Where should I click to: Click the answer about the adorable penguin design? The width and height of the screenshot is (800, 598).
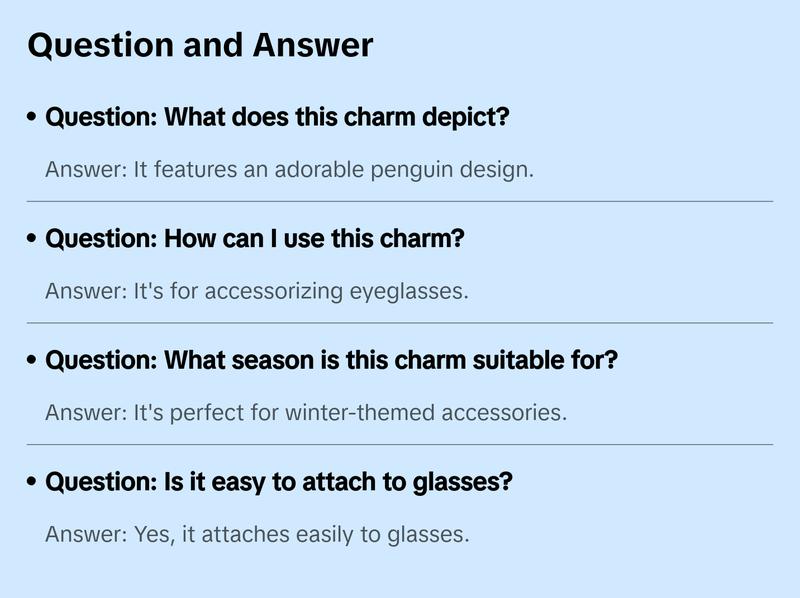pyautogui.click(x=290, y=169)
